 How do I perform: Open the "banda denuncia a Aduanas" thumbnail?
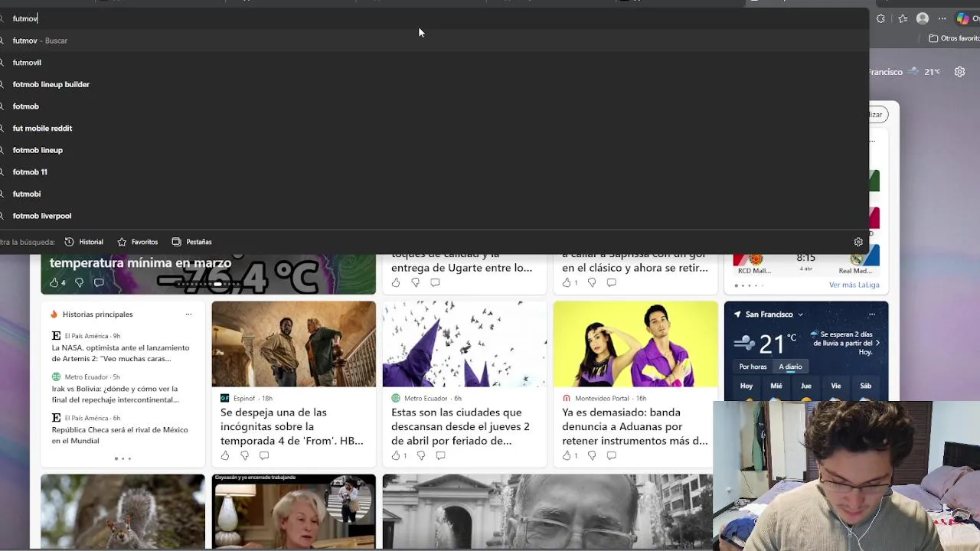[635, 344]
